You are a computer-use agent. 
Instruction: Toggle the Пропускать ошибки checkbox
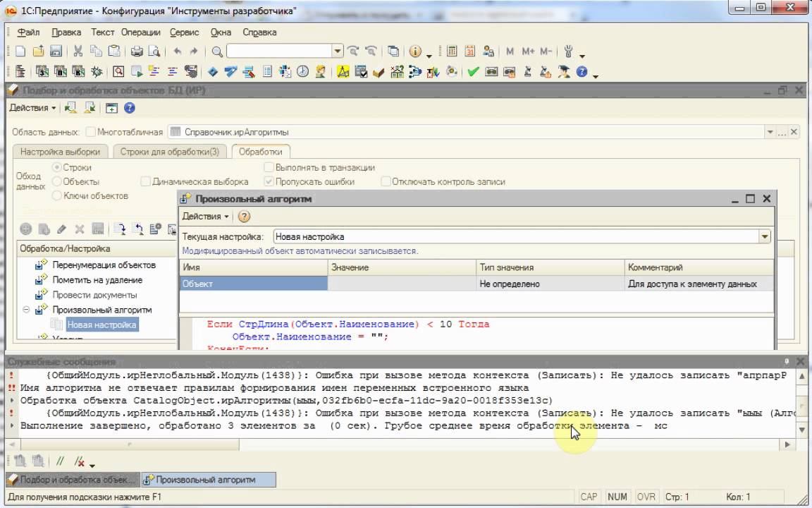(x=269, y=181)
